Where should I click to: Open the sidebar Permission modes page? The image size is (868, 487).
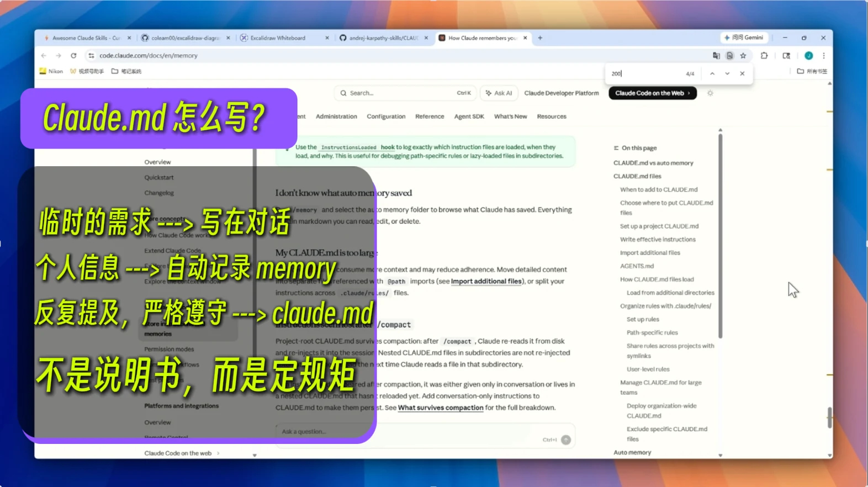click(x=169, y=350)
